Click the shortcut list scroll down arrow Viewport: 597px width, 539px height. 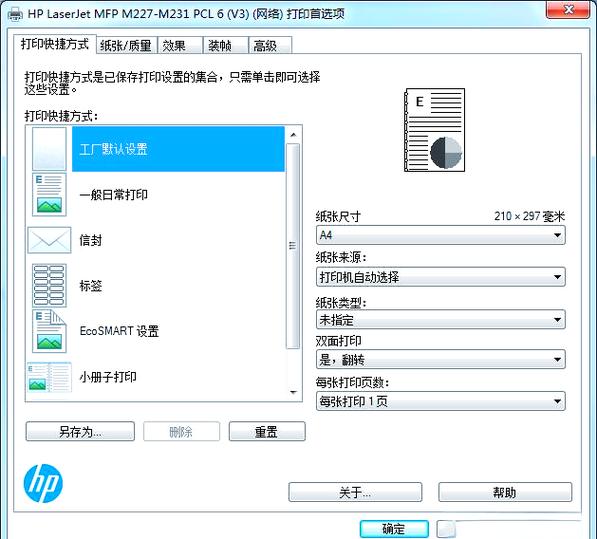coord(293,392)
